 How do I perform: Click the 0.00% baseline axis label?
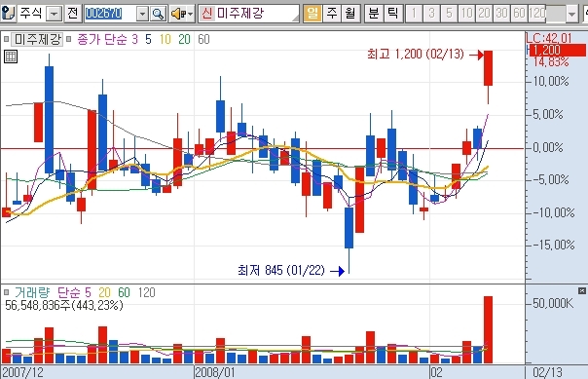[548, 147]
